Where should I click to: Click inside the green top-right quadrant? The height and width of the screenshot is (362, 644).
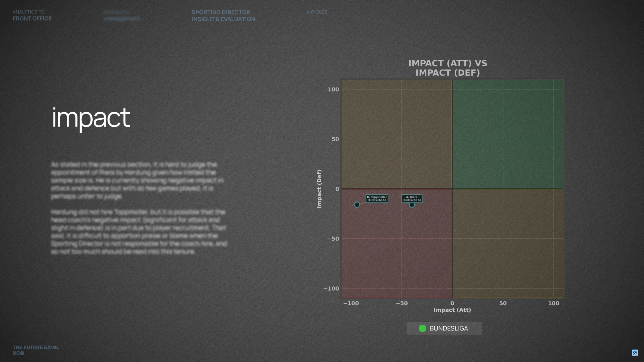(508, 134)
